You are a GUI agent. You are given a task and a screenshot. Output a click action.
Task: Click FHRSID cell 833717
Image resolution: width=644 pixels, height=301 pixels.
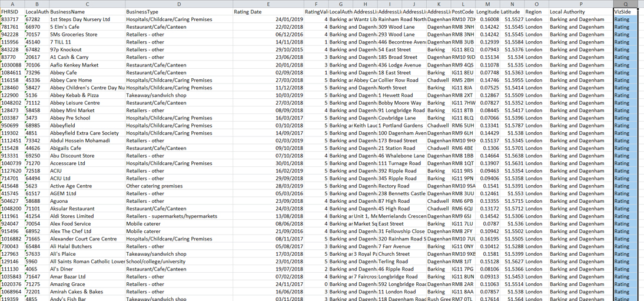tap(9, 19)
